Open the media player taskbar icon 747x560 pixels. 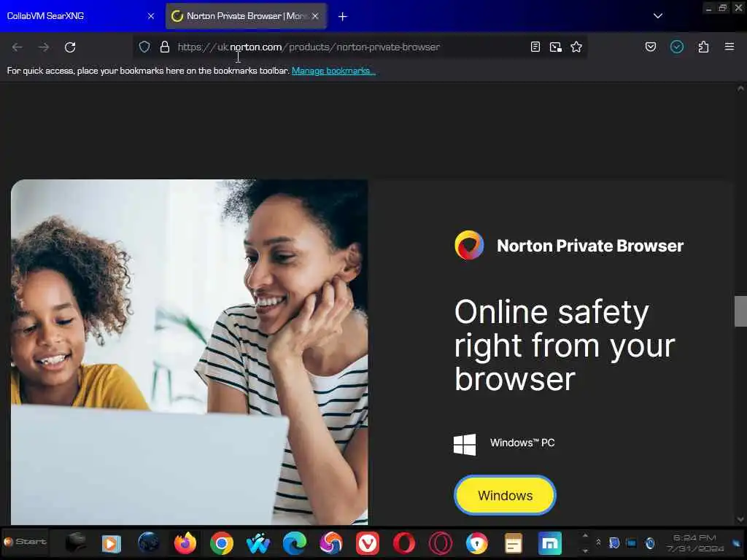click(x=111, y=543)
